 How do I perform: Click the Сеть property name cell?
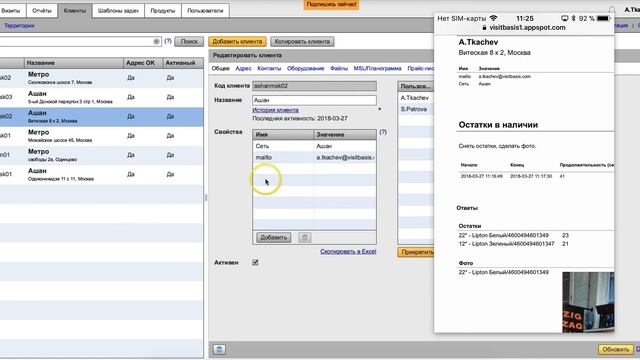point(283,146)
